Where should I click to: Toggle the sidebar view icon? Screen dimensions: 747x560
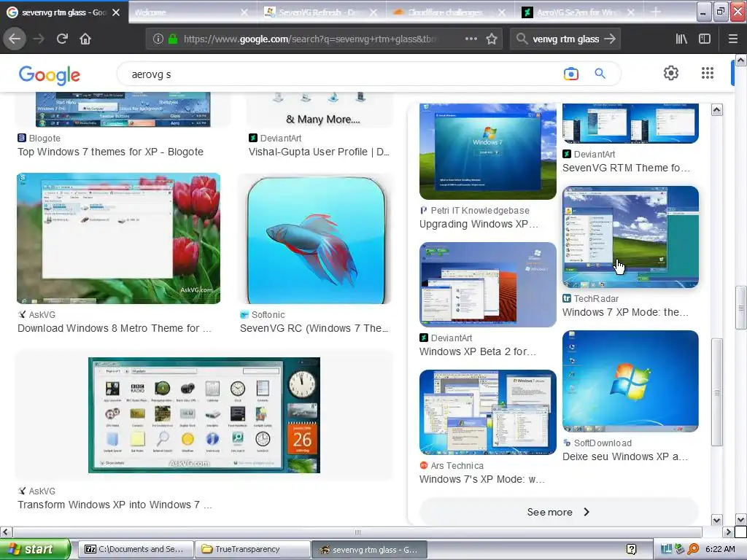(x=705, y=39)
